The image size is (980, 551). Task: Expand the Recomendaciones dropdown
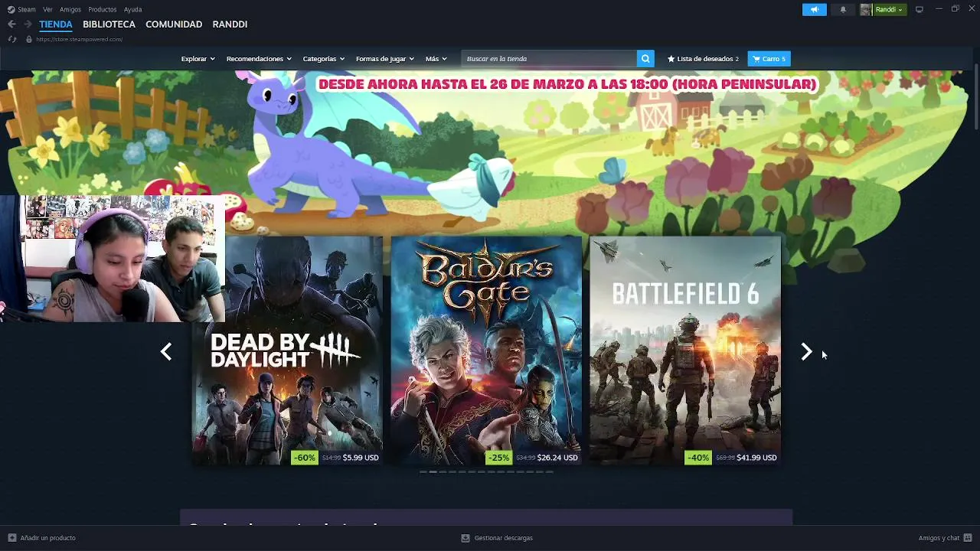259,59
